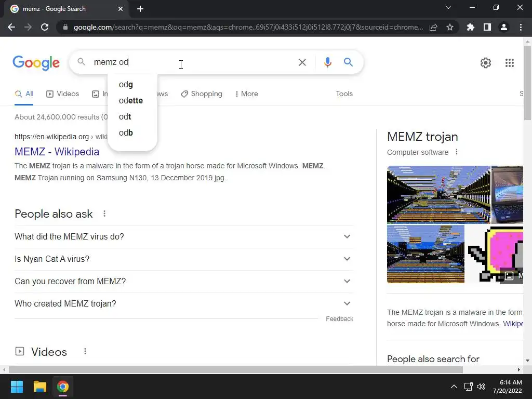Image resolution: width=532 pixels, height=399 pixels.
Task: Click the Google logo
Action: pyautogui.click(x=36, y=63)
